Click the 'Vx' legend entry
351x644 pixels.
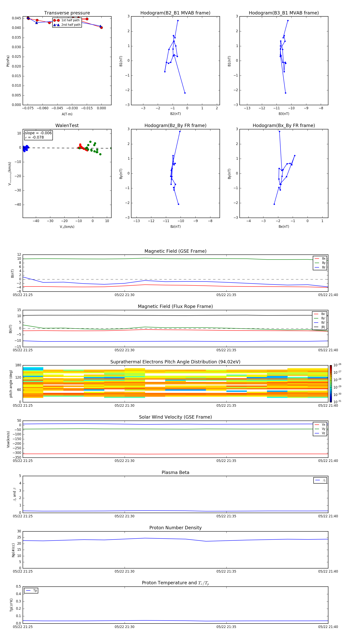320,424
